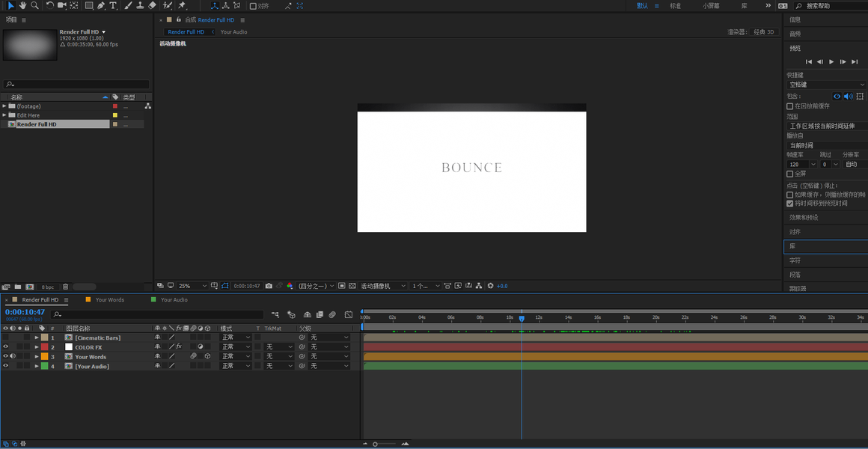Click the Toggle Transparency Grid icon

pos(352,286)
